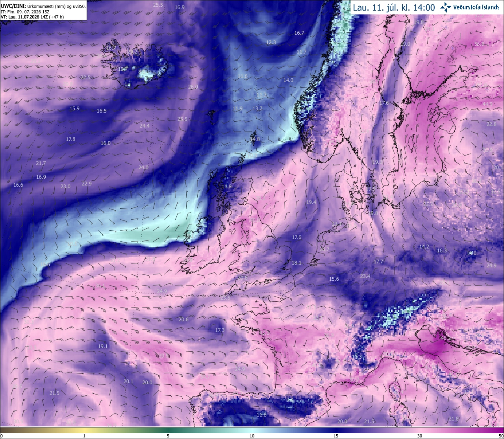Click the 1 tick on the legend bar
The height and width of the screenshot is (439, 504).
click(84, 436)
